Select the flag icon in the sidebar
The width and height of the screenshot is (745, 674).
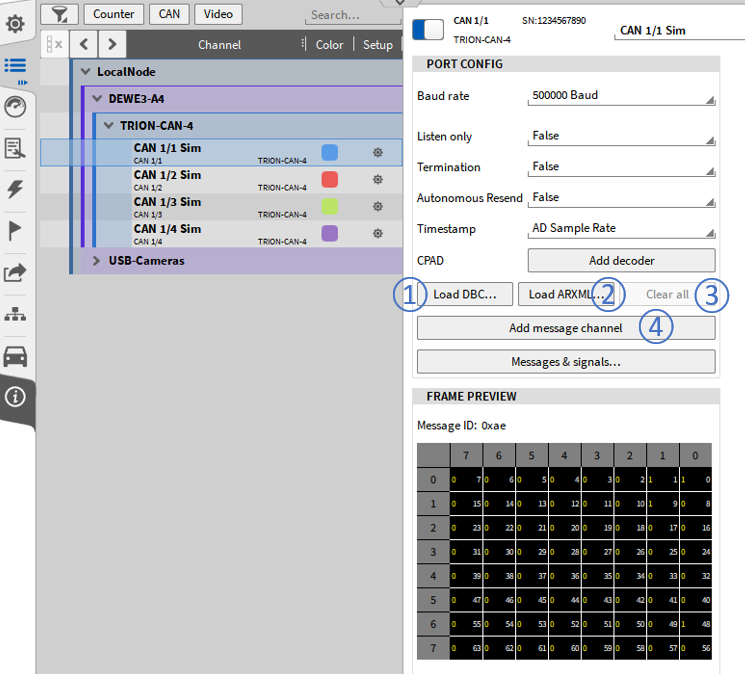[15, 231]
